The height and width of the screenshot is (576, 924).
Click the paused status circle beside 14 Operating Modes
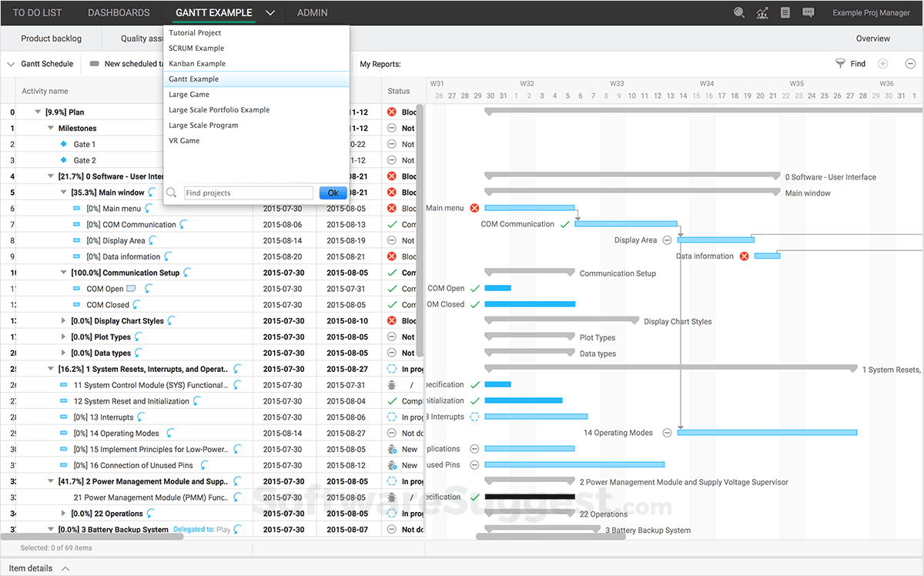tap(665, 432)
